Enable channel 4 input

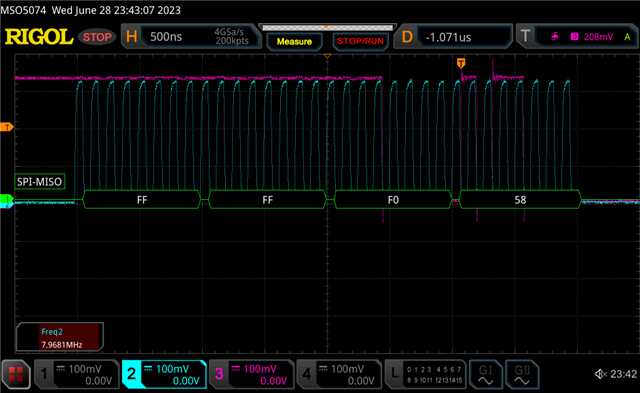click(339, 375)
